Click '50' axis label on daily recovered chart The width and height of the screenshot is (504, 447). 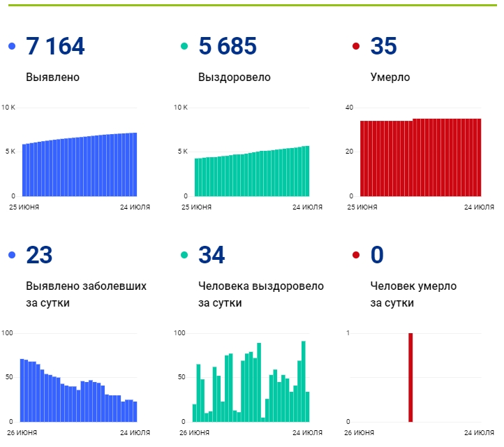point(181,377)
